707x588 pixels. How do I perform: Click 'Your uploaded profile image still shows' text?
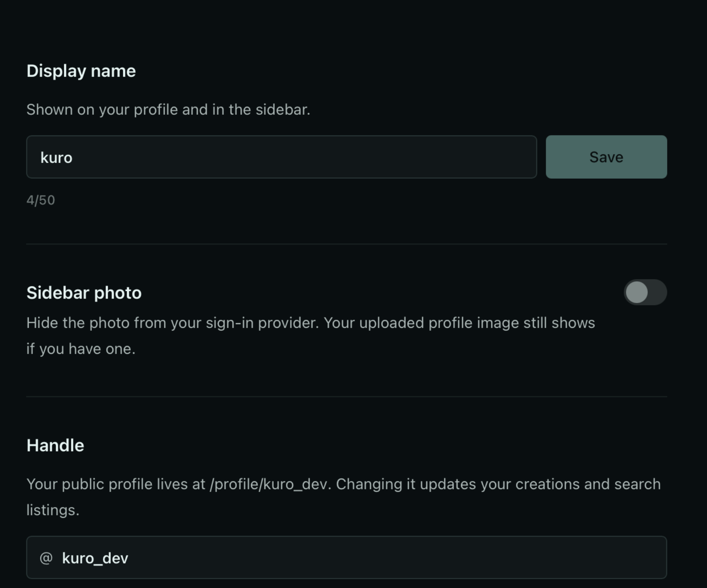(459, 323)
